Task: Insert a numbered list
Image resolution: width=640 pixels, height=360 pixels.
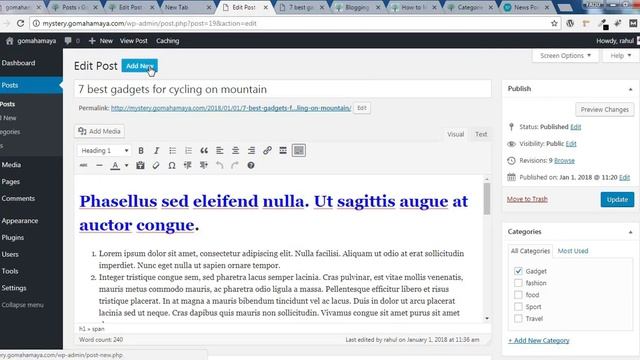Action: [188, 151]
